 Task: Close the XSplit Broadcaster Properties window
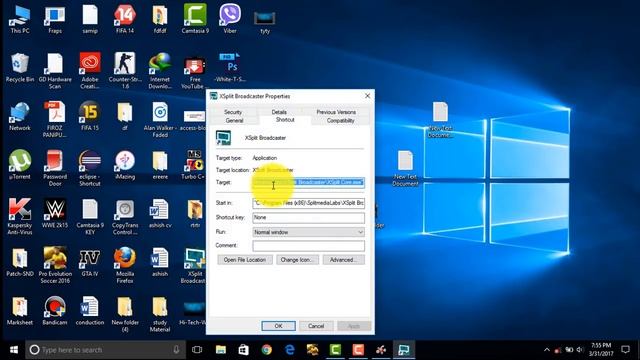367,96
